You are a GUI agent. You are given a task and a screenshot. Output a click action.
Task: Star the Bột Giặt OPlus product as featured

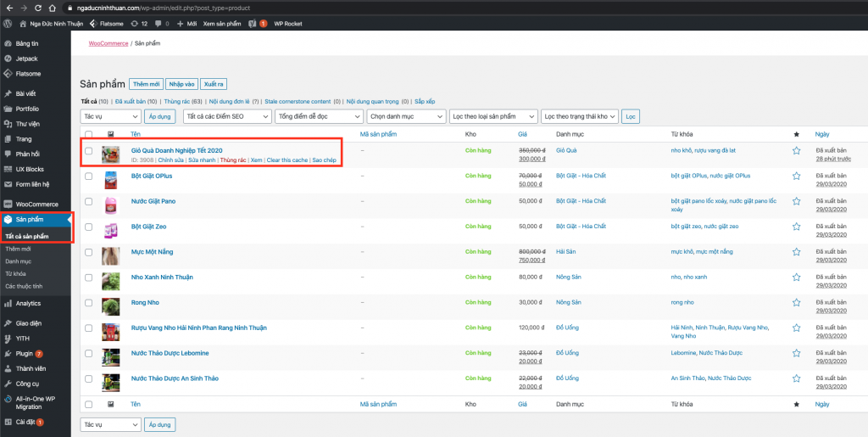tap(796, 176)
